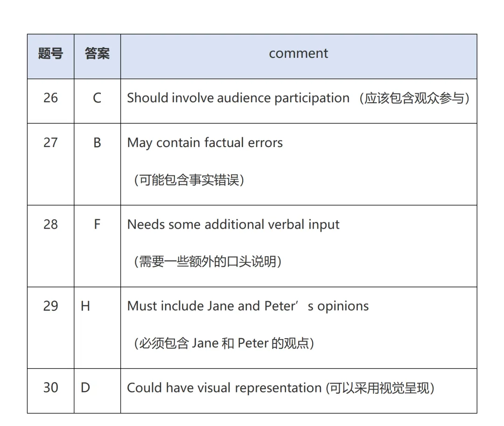Click 'Needs some additional verbal input' text

[x=233, y=224]
